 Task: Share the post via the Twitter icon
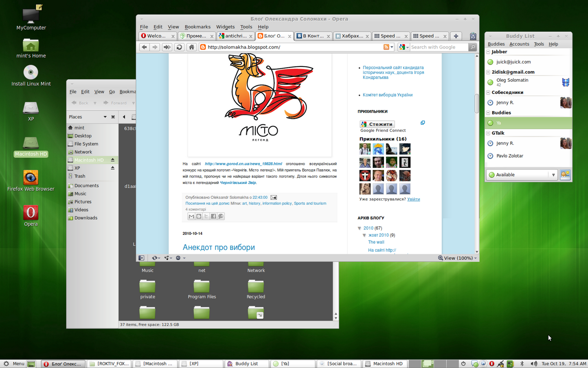tap(206, 216)
